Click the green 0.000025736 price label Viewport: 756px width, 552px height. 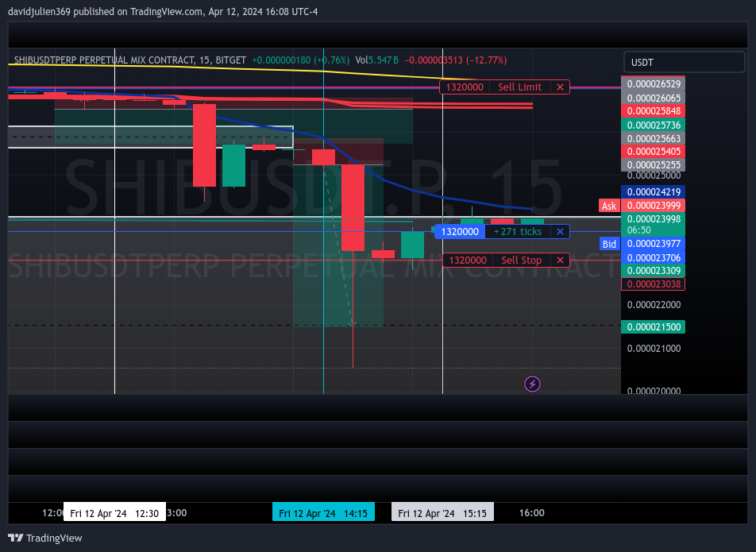tap(654, 125)
